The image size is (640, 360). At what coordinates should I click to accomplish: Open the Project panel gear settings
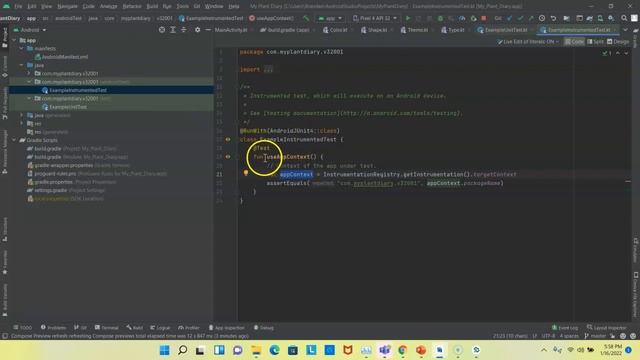click(198, 30)
